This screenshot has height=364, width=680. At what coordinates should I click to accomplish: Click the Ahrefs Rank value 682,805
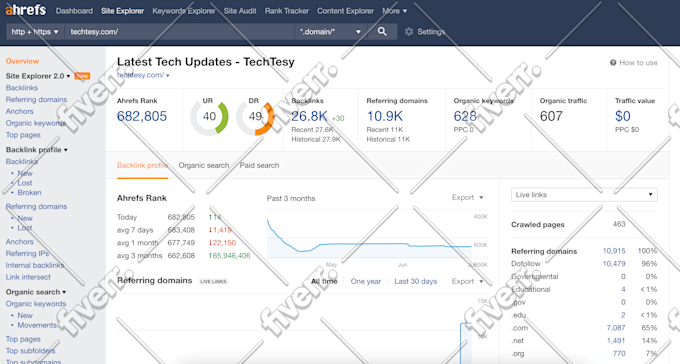142,116
